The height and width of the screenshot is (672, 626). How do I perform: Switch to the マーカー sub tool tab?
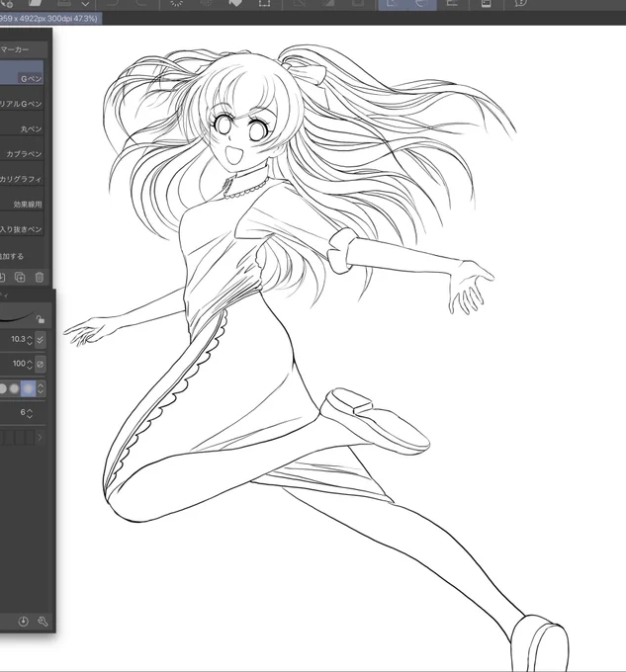click(x=15, y=49)
